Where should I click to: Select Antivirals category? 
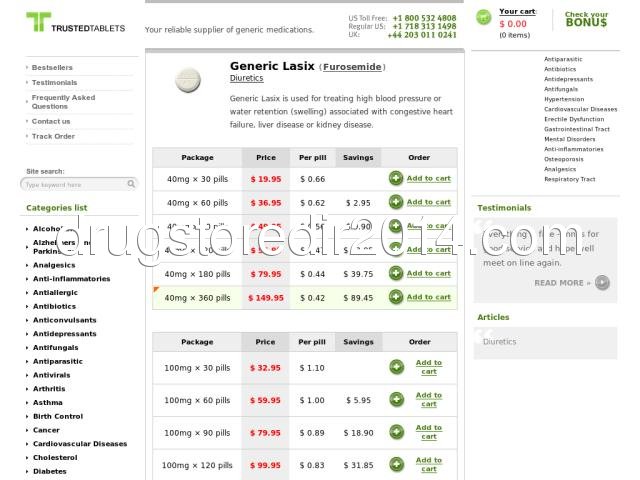(51, 375)
